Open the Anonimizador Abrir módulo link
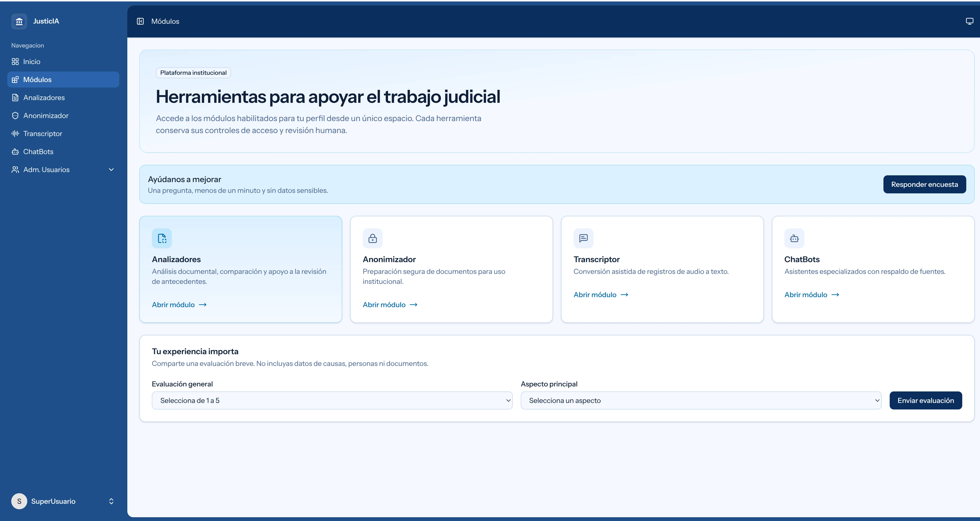980x521 pixels. tap(390, 305)
